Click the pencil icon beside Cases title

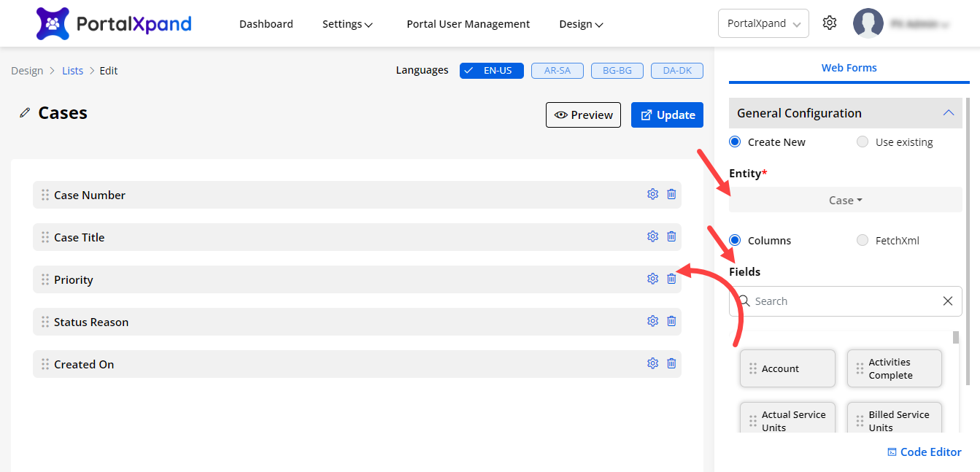click(x=26, y=113)
